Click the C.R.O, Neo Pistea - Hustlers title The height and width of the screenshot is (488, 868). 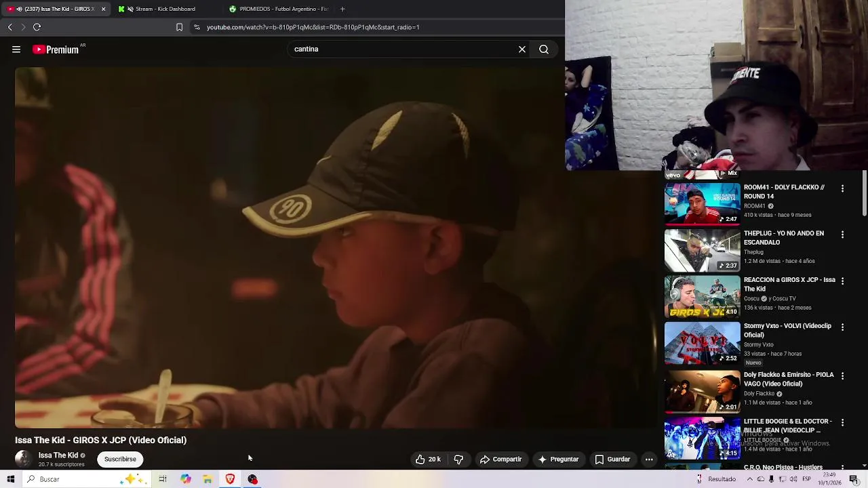(x=783, y=468)
